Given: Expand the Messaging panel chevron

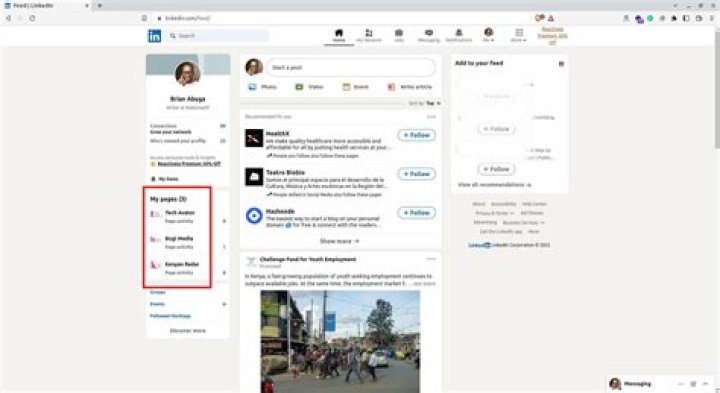Looking at the screenshot, I should point(706,384).
